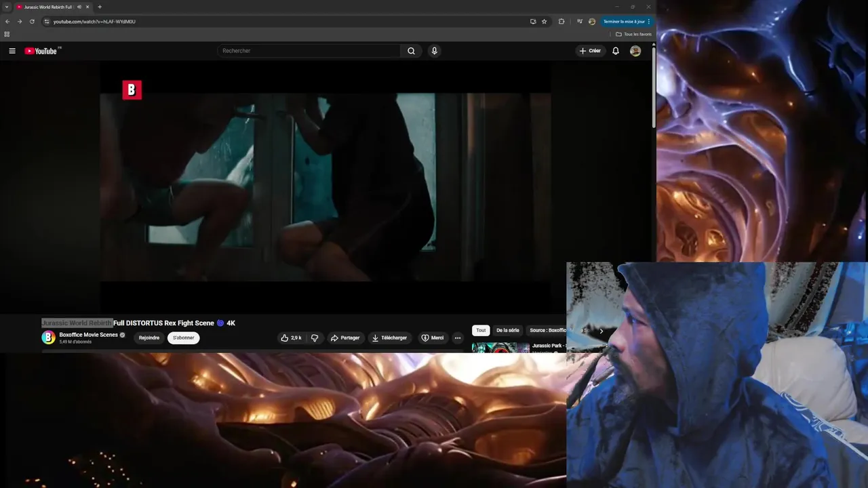Screen dimensions: 868x488
Task: Click the verified badge beside channel name
Action: (123, 335)
